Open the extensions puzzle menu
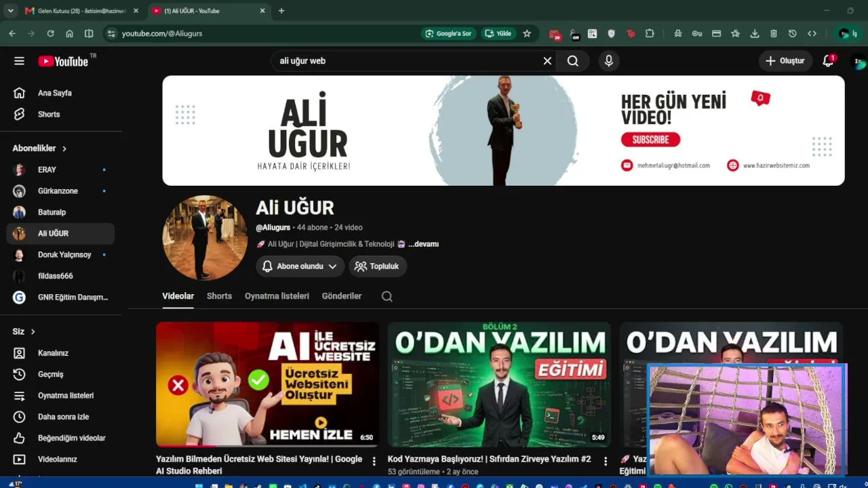The height and width of the screenshot is (488, 868). pos(650,33)
